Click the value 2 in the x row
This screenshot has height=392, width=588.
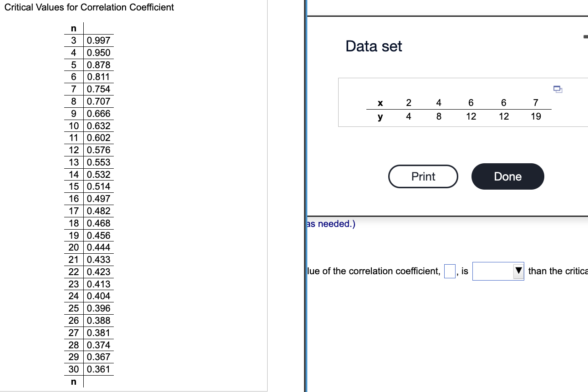tap(408, 103)
